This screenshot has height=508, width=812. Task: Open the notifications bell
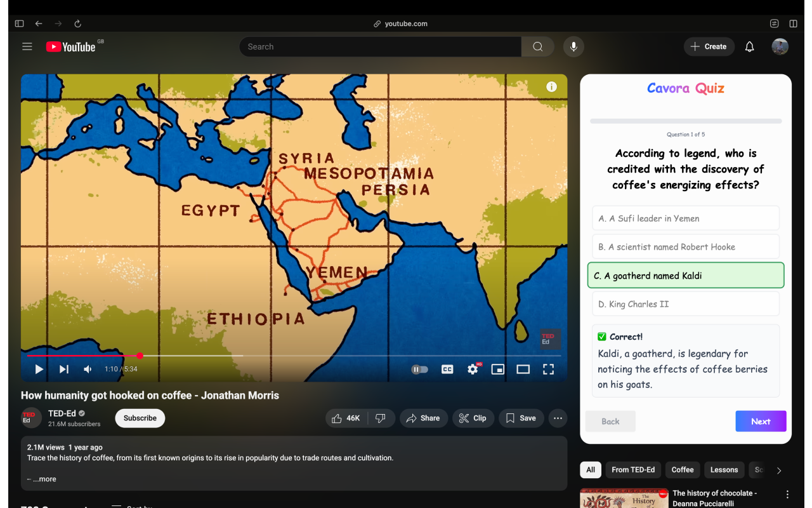[x=749, y=46]
